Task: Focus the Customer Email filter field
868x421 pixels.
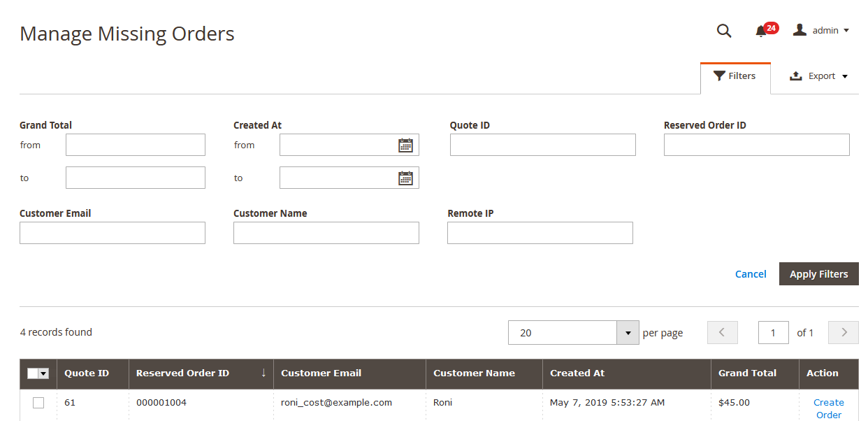Action: pos(113,233)
